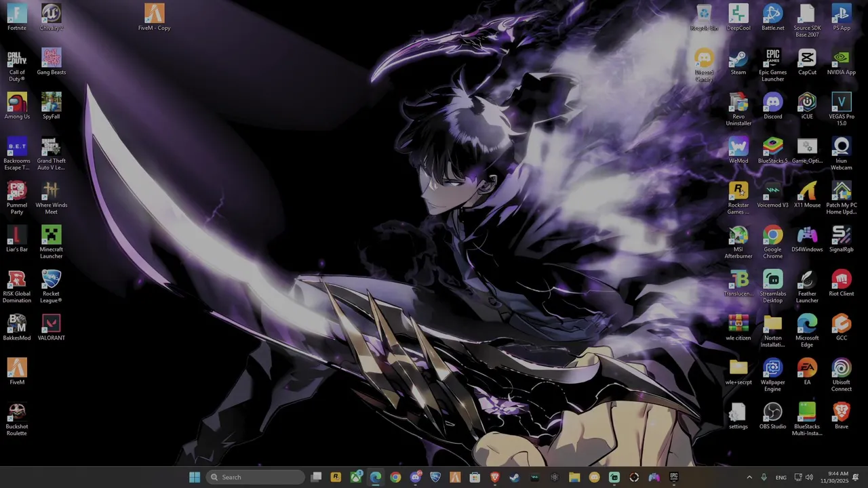Open the iCUE desktop icon
The width and height of the screenshot is (868, 488).
tap(807, 106)
